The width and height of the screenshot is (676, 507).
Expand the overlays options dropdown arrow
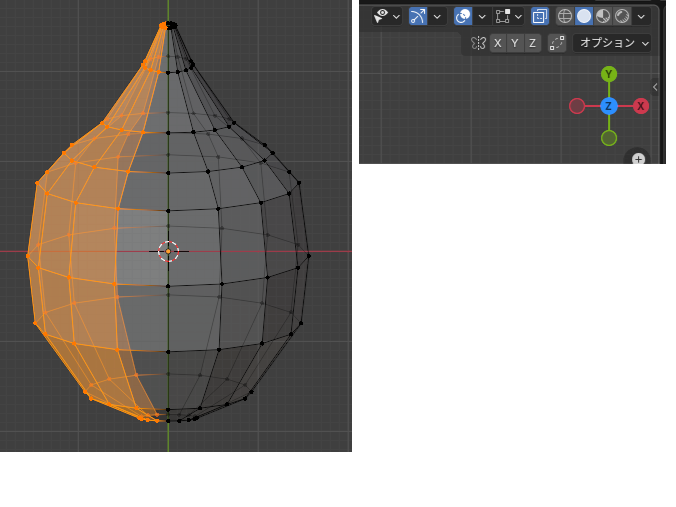point(482,16)
